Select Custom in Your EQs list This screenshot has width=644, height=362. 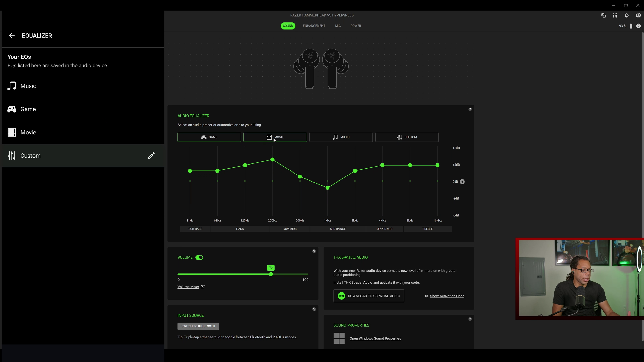83,156
